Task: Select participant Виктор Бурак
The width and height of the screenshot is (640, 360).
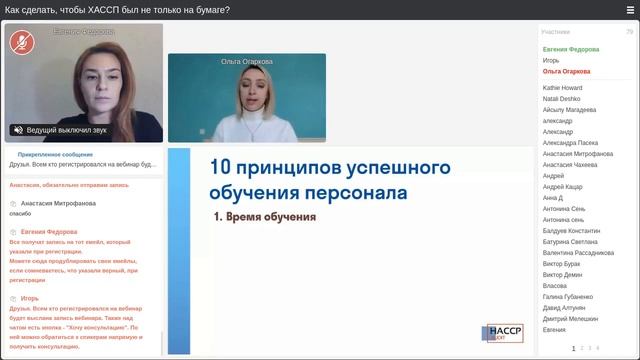Action: [x=561, y=264]
